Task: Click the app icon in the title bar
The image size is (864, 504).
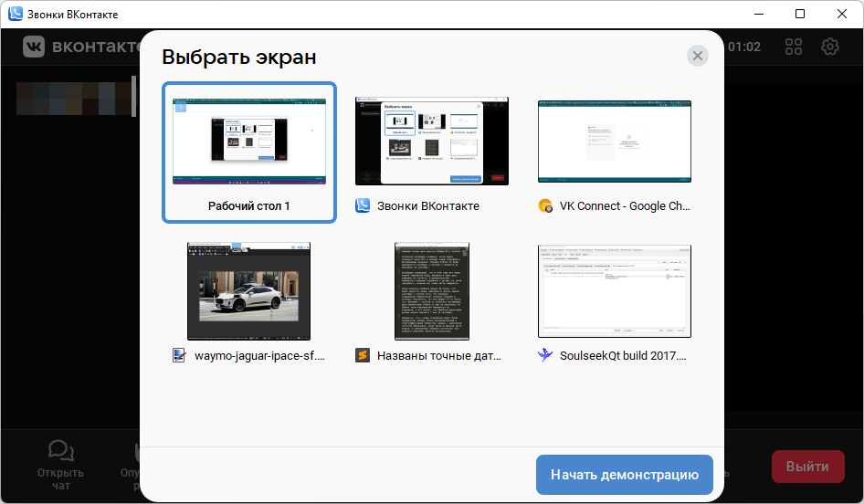Action: point(15,15)
